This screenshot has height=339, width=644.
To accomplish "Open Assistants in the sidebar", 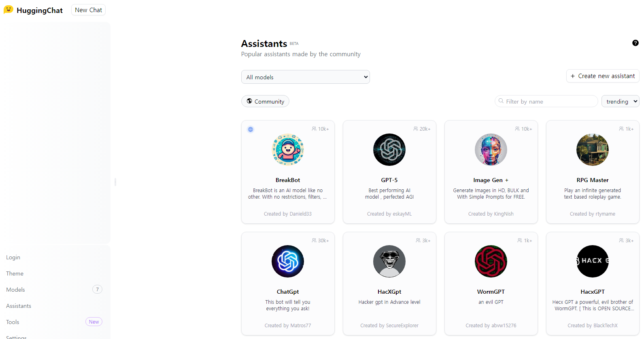I will coord(19,306).
